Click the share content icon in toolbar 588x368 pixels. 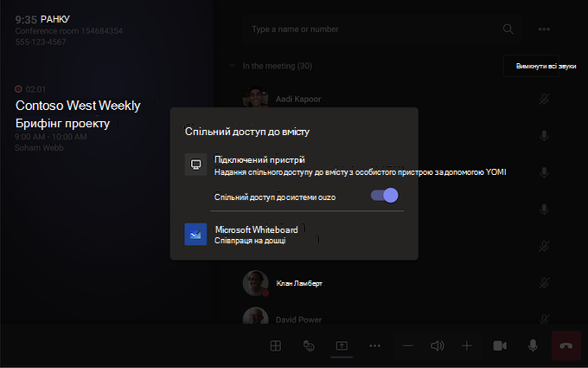[x=342, y=345]
